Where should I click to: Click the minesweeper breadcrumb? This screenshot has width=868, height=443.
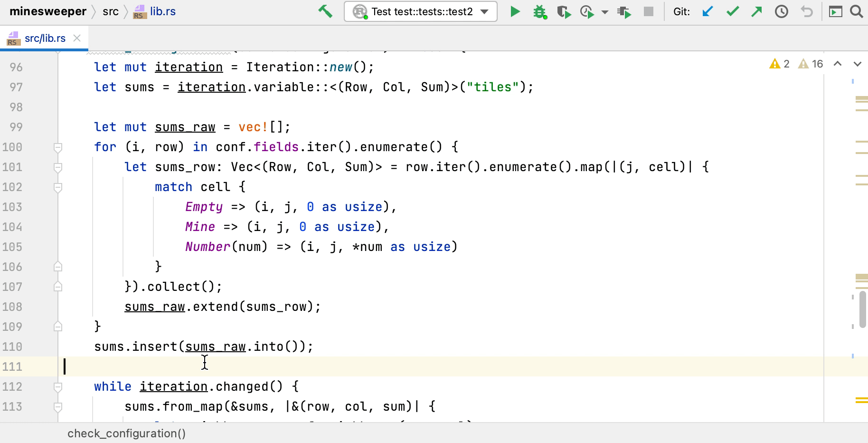click(48, 11)
